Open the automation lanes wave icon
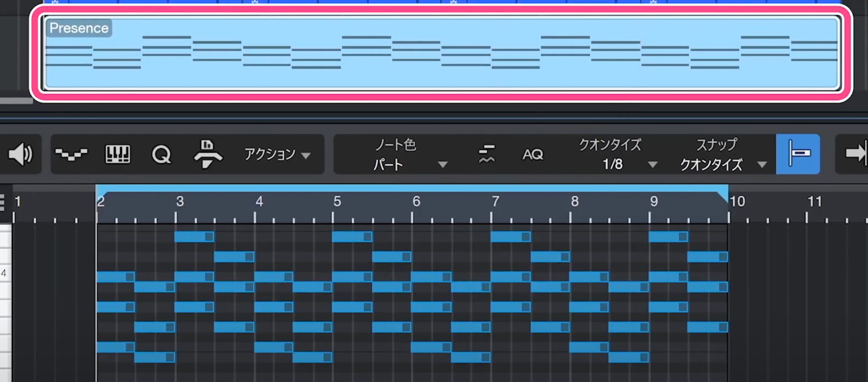The height and width of the screenshot is (382, 868). coord(71,154)
